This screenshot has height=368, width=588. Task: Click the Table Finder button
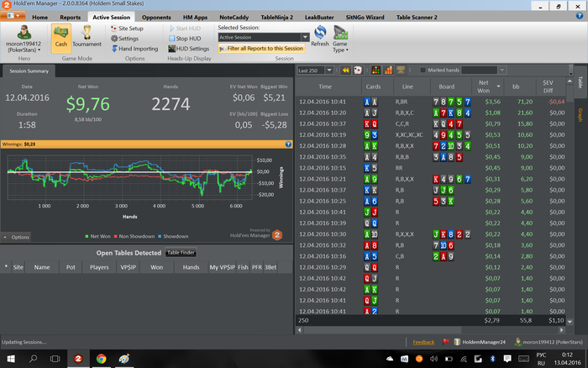coord(181,253)
